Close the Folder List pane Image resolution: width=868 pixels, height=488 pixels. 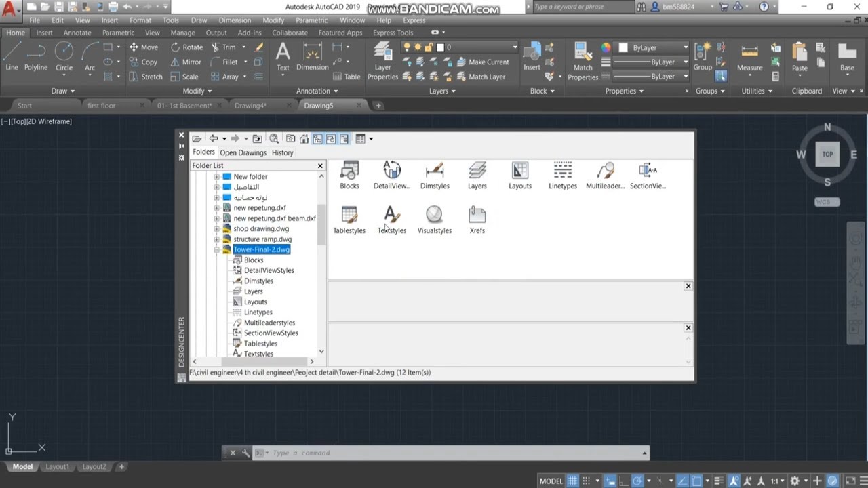tap(320, 165)
